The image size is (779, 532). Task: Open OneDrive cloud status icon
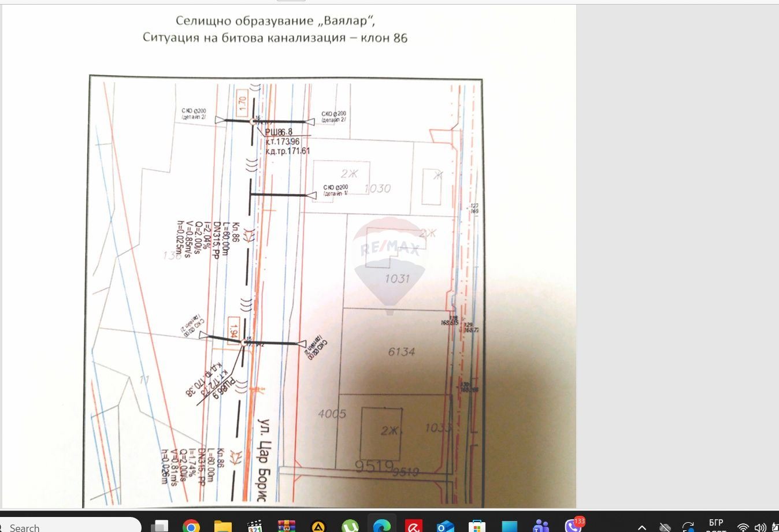coord(665,527)
